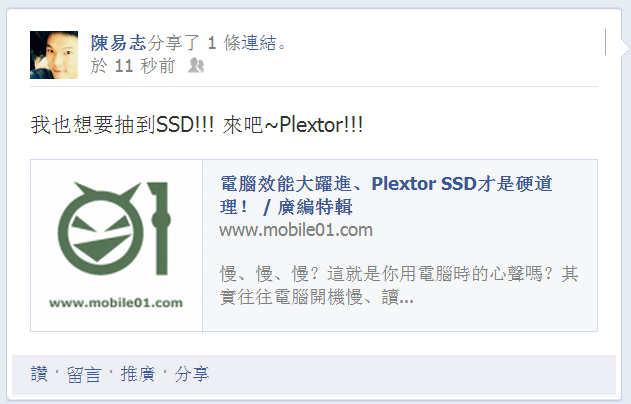Click green www.mobile01.com caption inside the logo

point(116,303)
